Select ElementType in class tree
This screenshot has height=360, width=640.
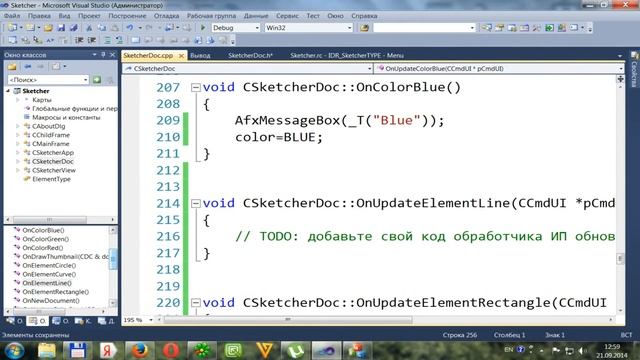coord(51,179)
